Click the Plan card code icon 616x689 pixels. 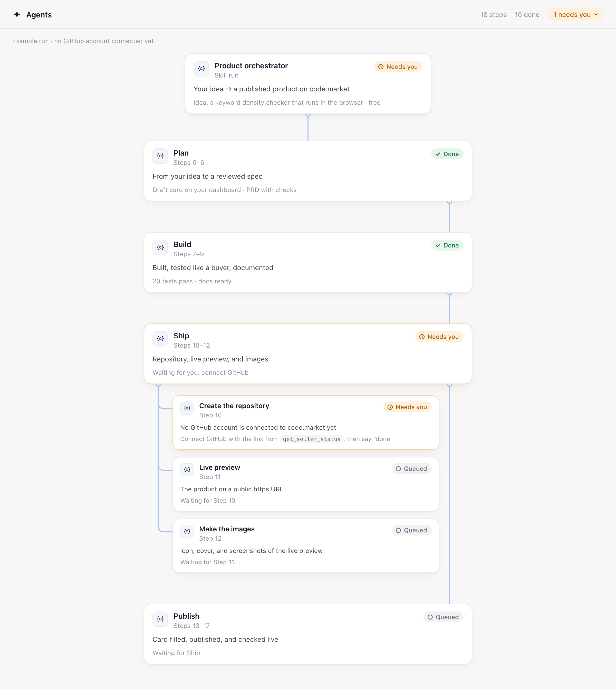[x=160, y=156]
